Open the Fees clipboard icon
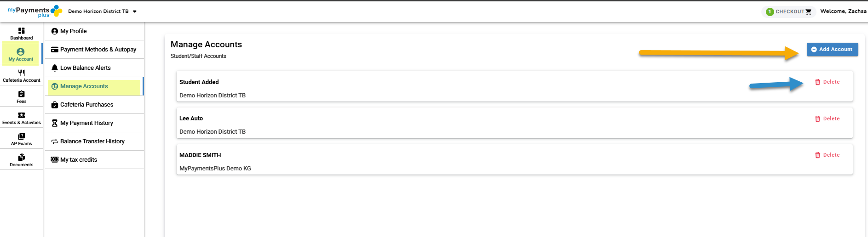The height and width of the screenshot is (237, 868). tap(22, 94)
